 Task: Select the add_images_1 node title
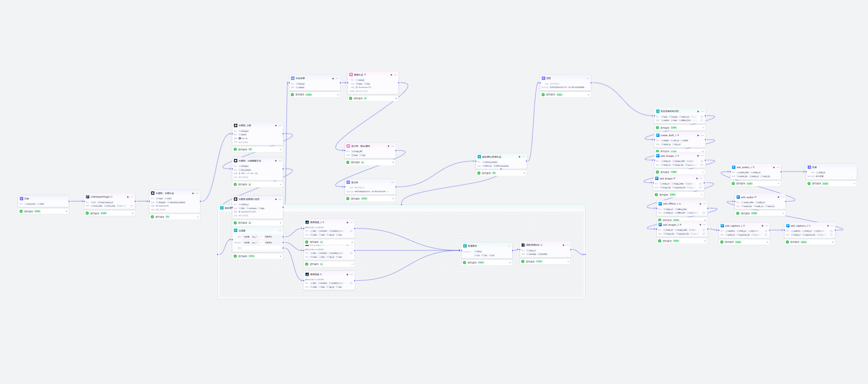pos(669,156)
